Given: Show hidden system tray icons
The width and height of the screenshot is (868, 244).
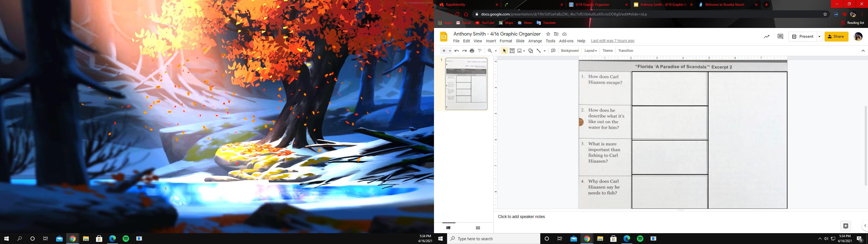Looking at the screenshot, I should (820, 239).
